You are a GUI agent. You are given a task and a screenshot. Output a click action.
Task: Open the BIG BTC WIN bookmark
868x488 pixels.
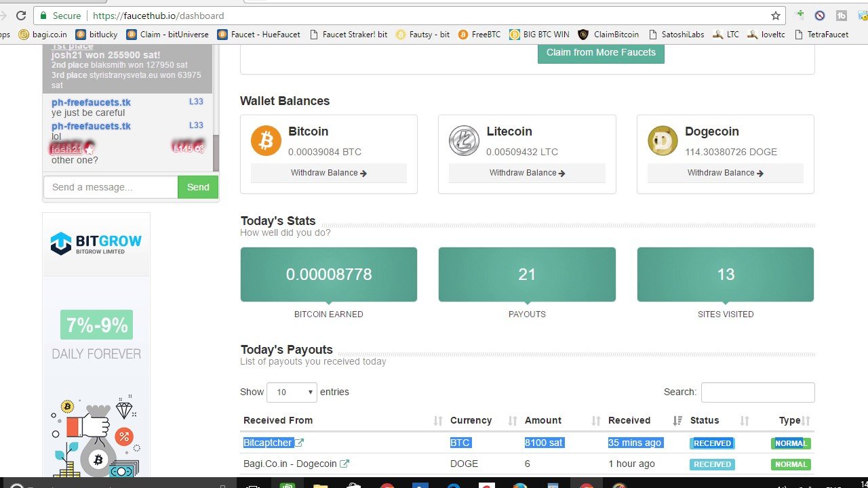point(539,35)
